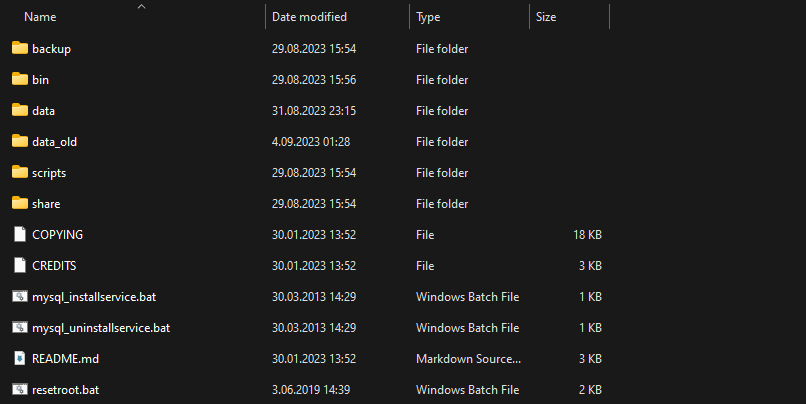Click the scripts folder icon
This screenshot has width=806, height=404.
pyautogui.click(x=20, y=172)
